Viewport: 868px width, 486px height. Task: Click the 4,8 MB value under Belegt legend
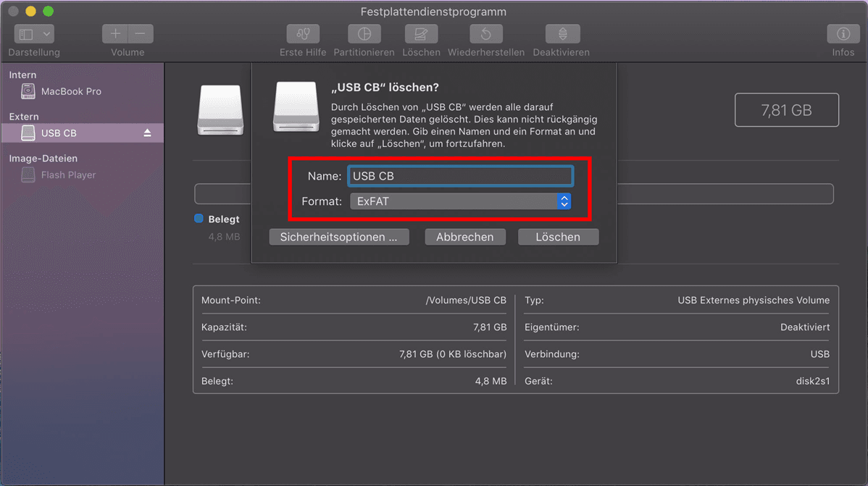(x=224, y=237)
